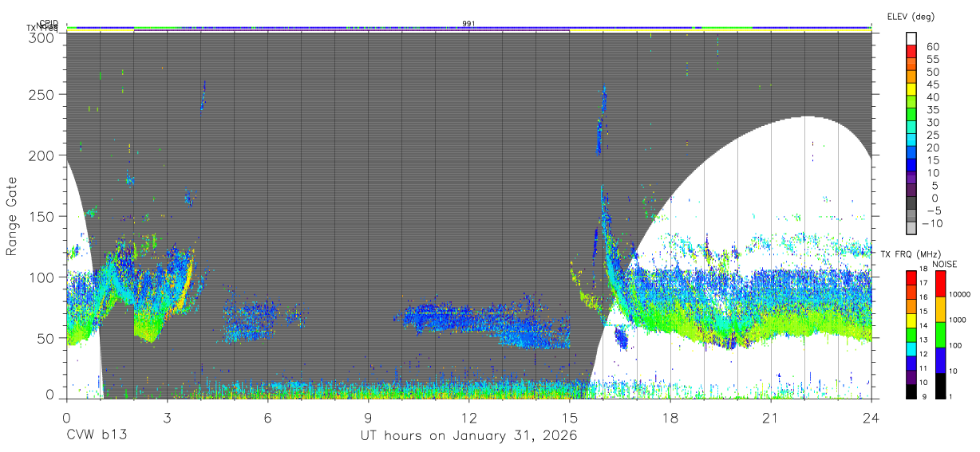
Task: Click the '991' CPID value at top
Action: pos(468,24)
